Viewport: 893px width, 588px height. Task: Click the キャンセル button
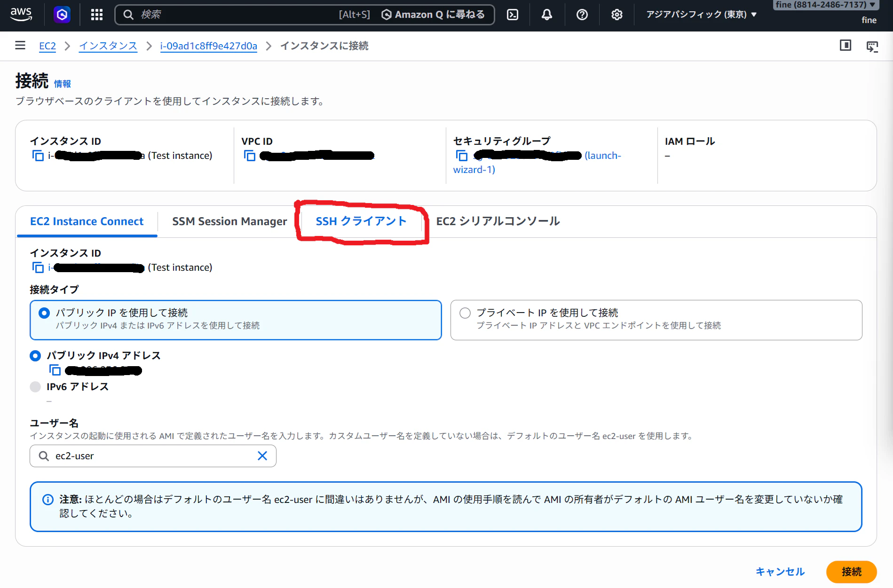780,572
